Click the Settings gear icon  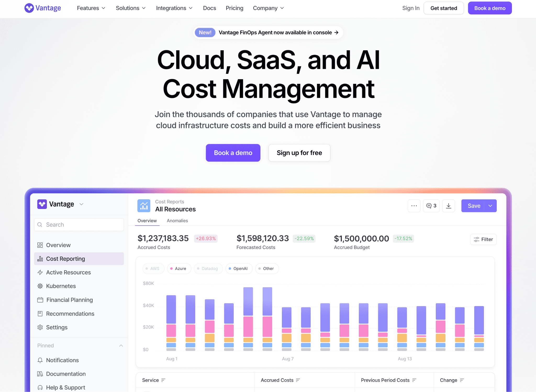click(40, 327)
